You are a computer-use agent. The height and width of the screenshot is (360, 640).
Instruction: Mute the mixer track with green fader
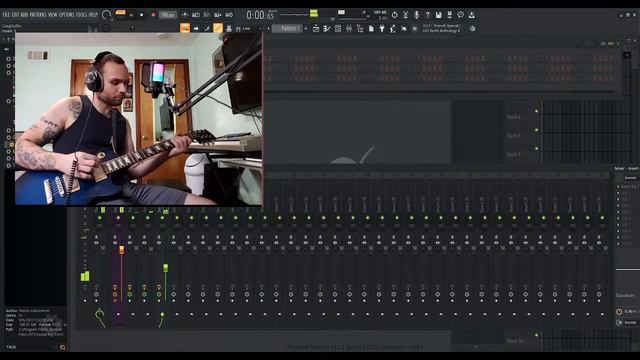coord(162,218)
